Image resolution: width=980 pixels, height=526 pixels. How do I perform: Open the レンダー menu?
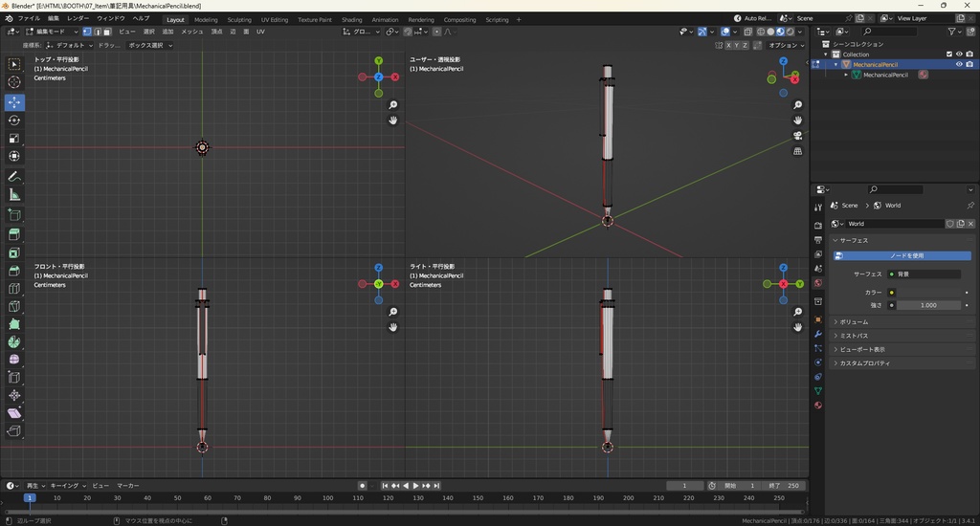point(78,19)
